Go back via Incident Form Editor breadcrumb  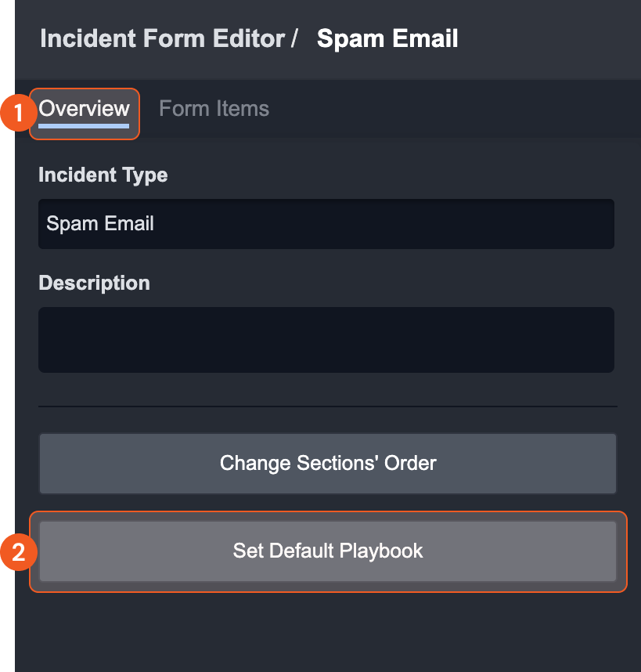pyautogui.click(x=162, y=38)
